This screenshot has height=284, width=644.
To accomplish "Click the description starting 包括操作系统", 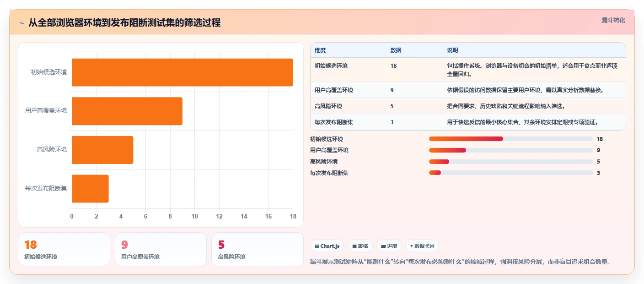I will pyautogui.click(x=532, y=70).
